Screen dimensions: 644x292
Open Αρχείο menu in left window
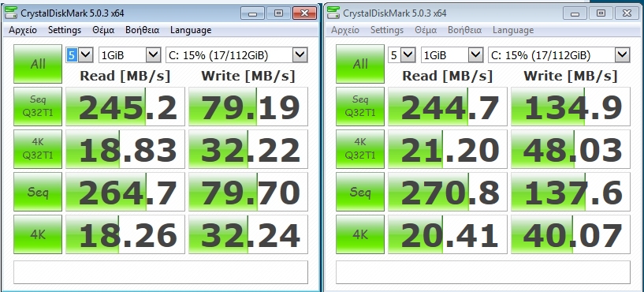pyautogui.click(x=23, y=30)
